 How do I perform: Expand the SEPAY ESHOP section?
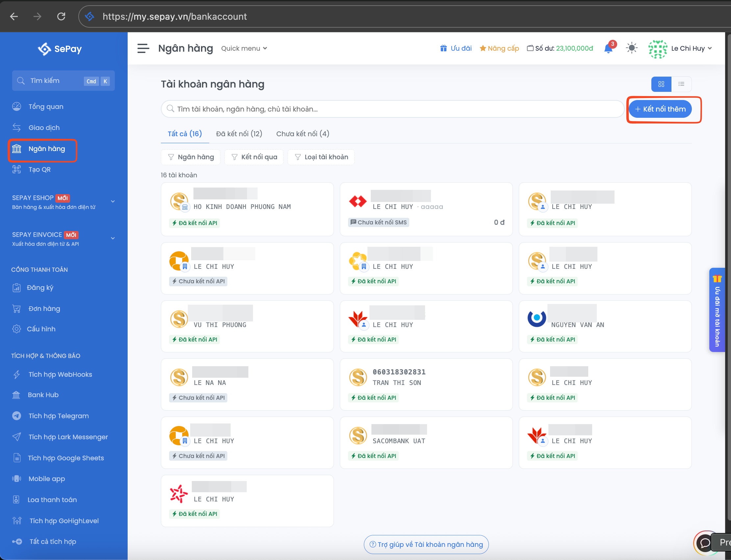click(113, 201)
